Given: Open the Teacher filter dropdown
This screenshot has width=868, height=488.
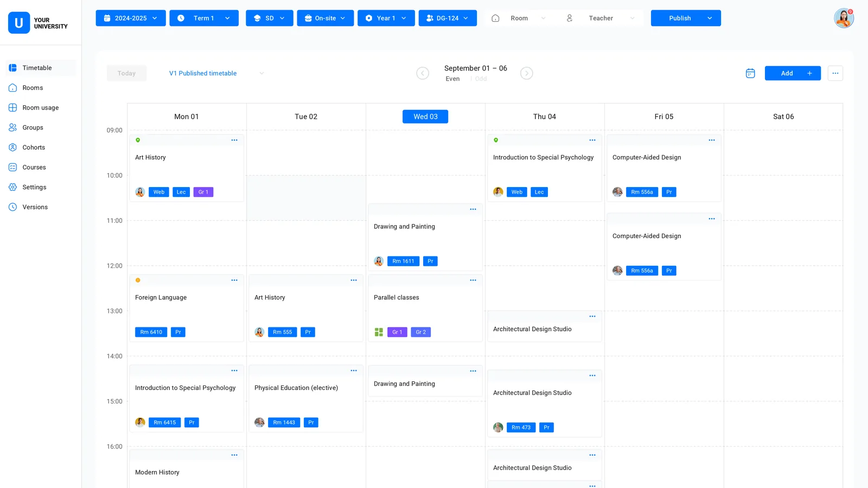Looking at the screenshot, I should click(x=601, y=18).
